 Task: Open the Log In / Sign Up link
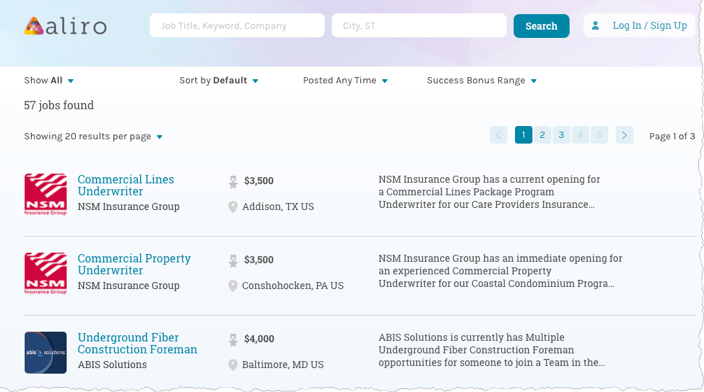(650, 26)
